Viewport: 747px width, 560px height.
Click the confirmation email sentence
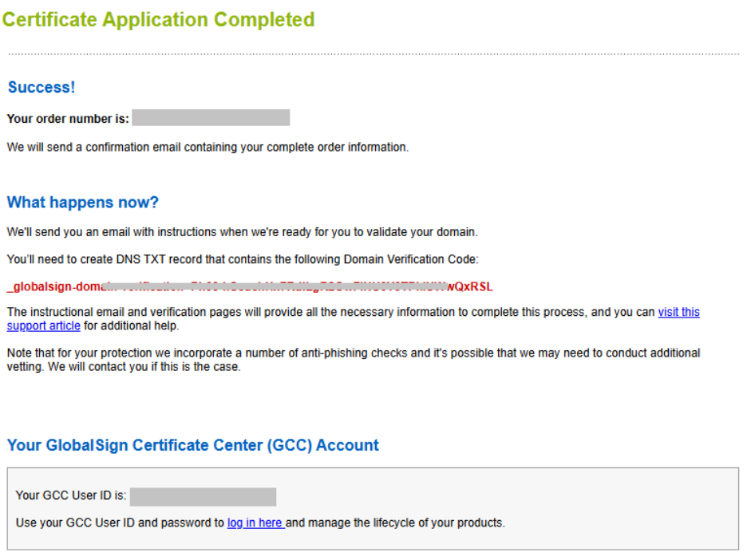click(207, 148)
